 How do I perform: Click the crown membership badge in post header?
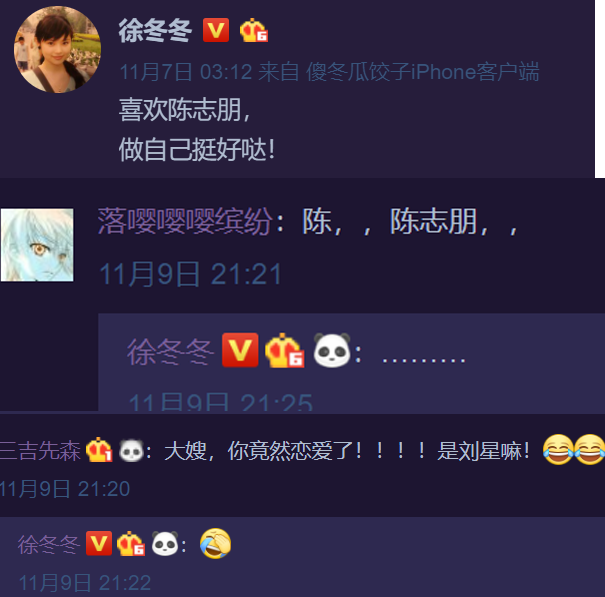253,30
